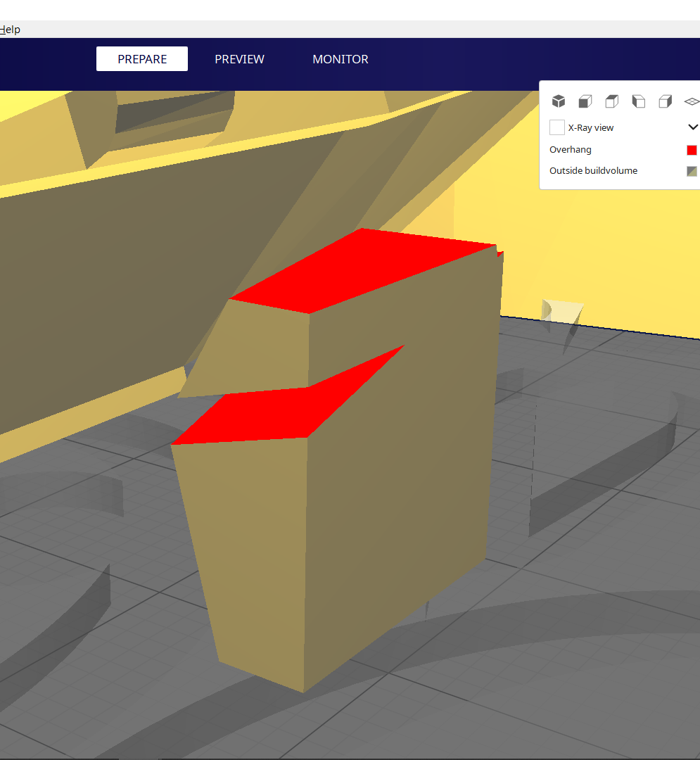Switch to top view camera icon
The height and width of the screenshot is (760, 700).
612,101
